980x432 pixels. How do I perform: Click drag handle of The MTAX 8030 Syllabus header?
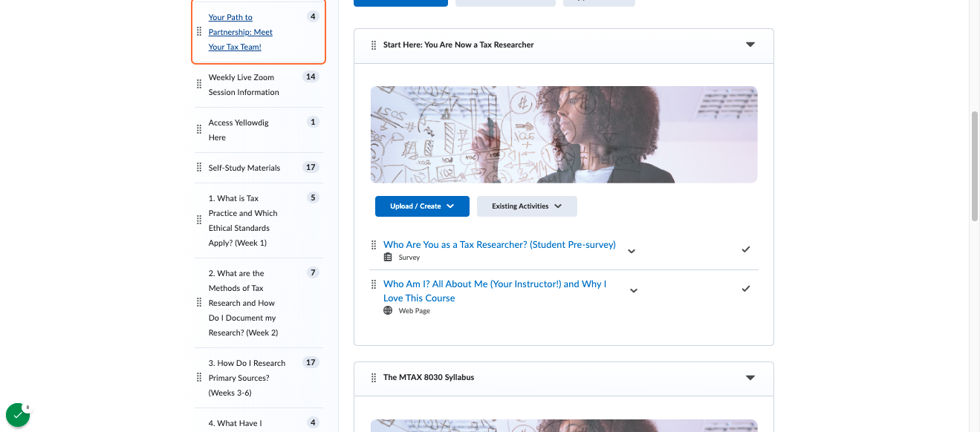pyautogui.click(x=374, y=378)
